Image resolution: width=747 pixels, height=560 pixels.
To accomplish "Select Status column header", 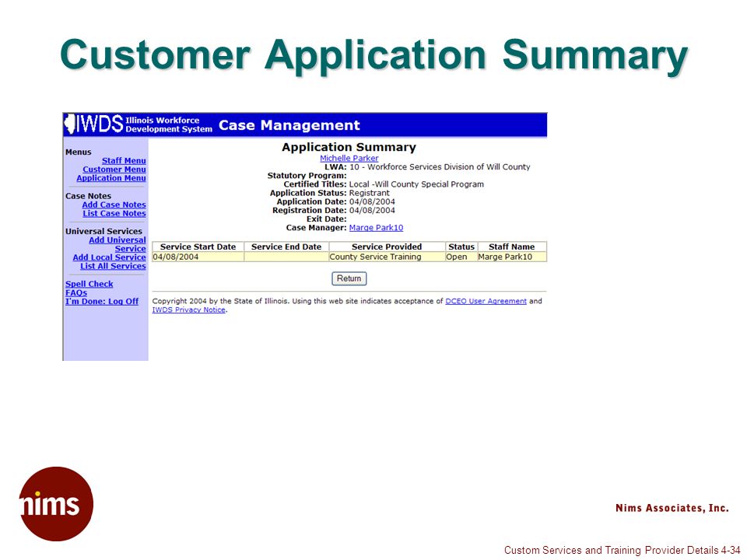I will pyautogui.click(x=461, y=247).
